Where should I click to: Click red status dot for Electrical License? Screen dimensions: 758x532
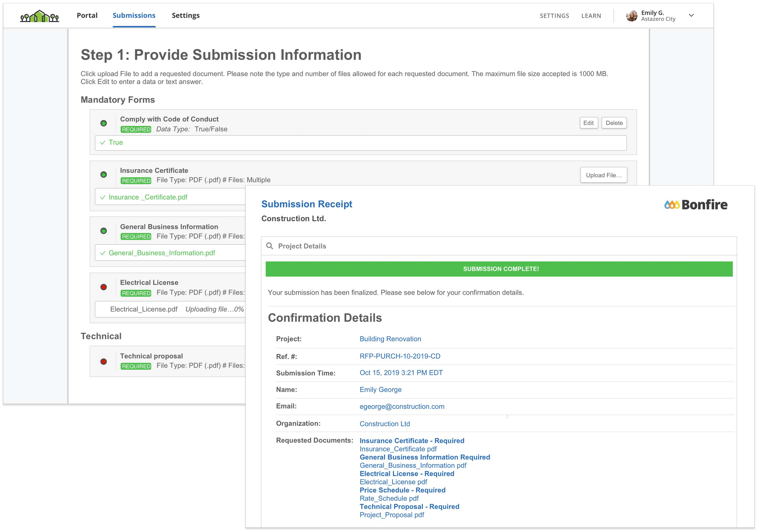coord(104,287)
